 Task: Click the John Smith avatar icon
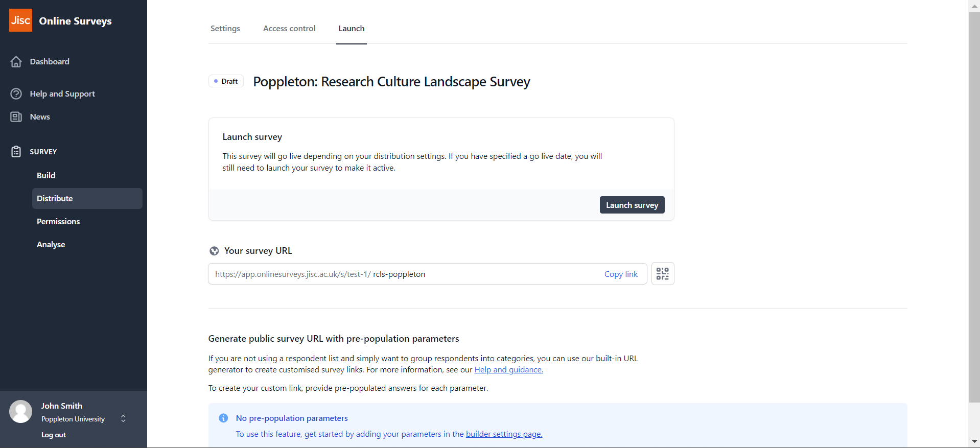(21, 412)
